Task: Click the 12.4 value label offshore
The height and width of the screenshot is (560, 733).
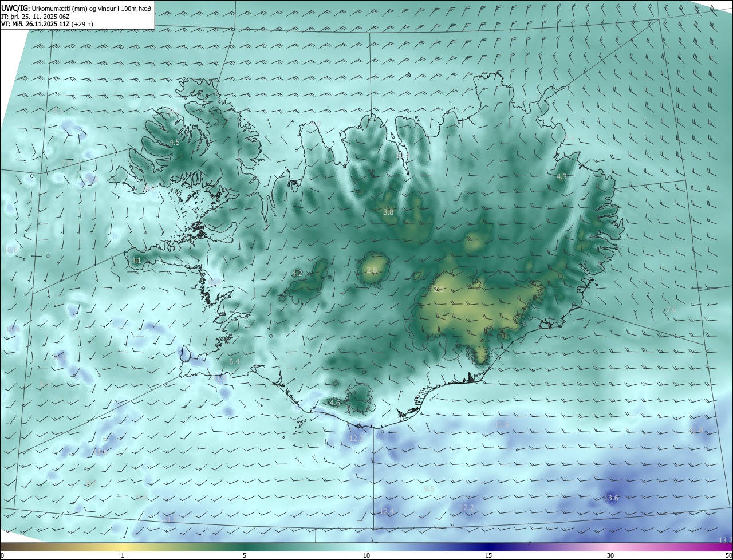Action: click(x=387, y=511)
